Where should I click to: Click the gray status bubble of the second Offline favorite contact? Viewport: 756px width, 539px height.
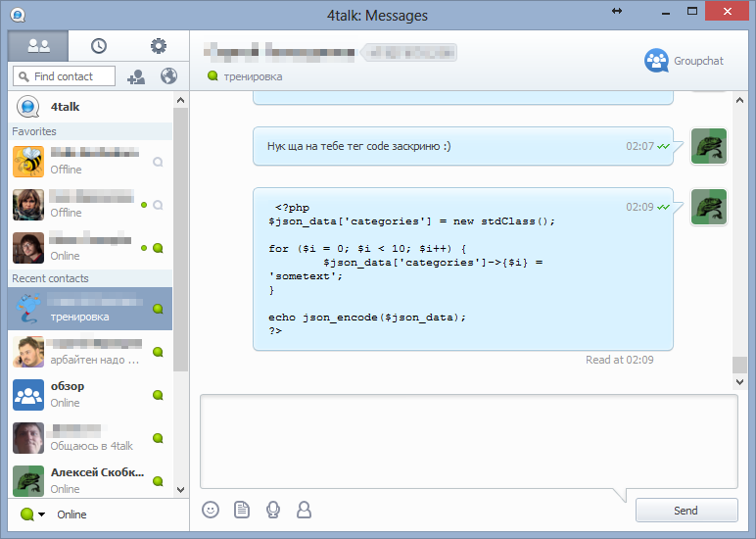pyautogui.click(x=158, y=205)
